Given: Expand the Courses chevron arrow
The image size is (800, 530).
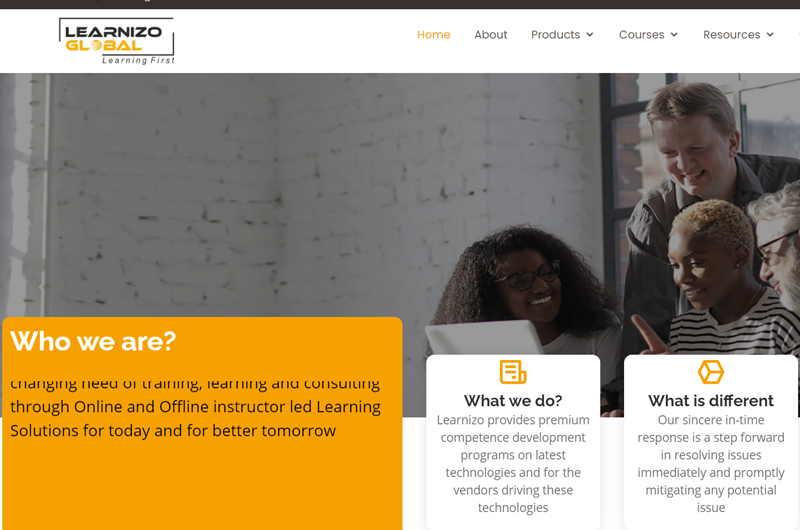Looking at the screenshot, I should coord(674,35).
